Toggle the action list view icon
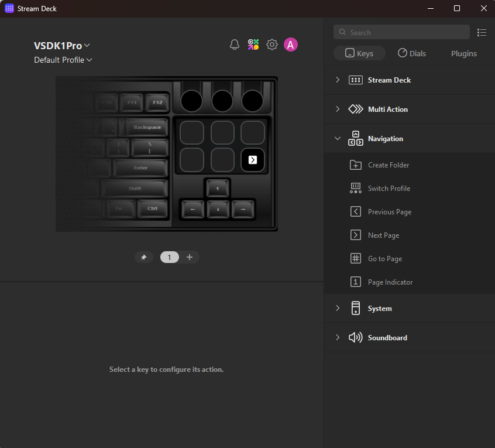This screenshot has height=448, width=495. pyautogui.click(x=482, y=32)
